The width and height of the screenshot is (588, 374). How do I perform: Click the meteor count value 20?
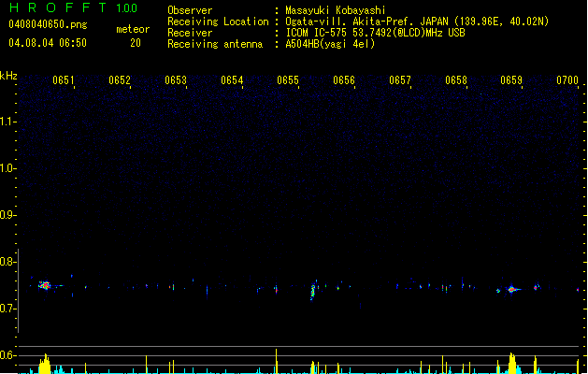click(x=136, y=43)
